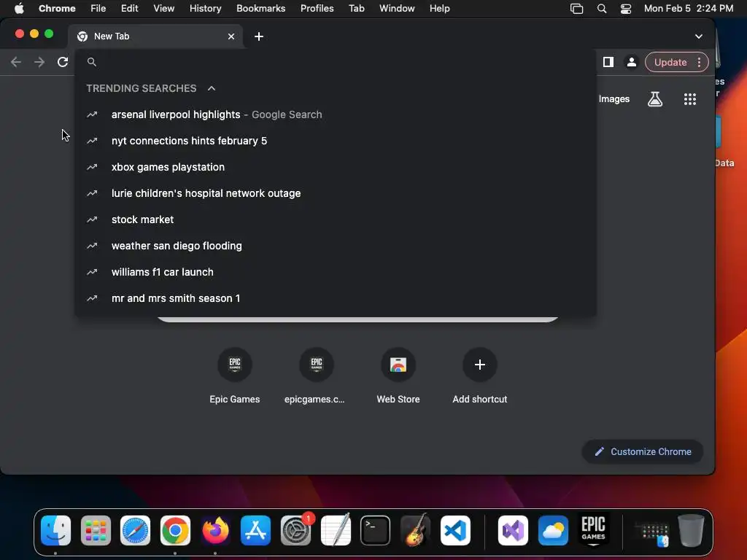Open Control Center in menu bar

(x=625, y=9)
